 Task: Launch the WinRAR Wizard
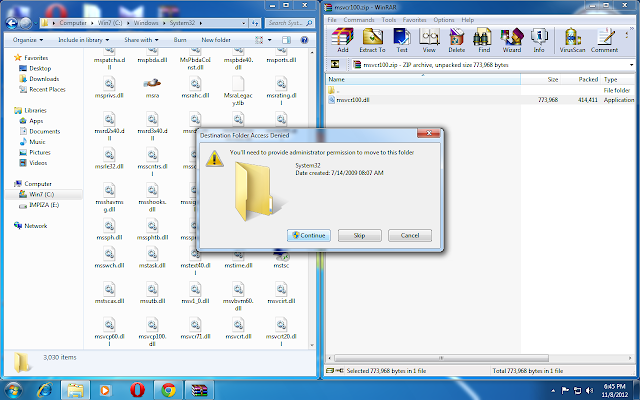coord(511,40)
